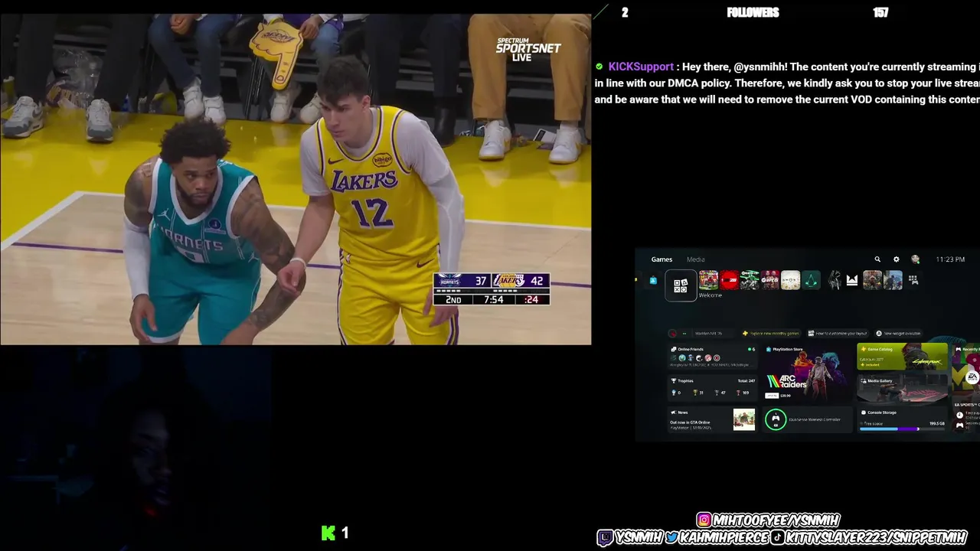Click New widget available notice
This screenshot has height=551, width=980.
pos(899,334)
